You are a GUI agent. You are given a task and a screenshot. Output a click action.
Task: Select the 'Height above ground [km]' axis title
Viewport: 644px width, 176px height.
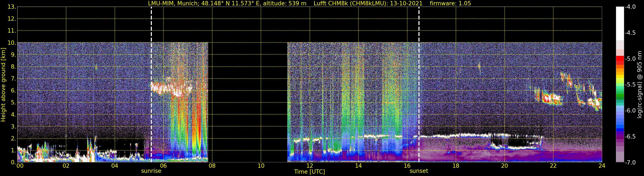click(x=3, y=85)
